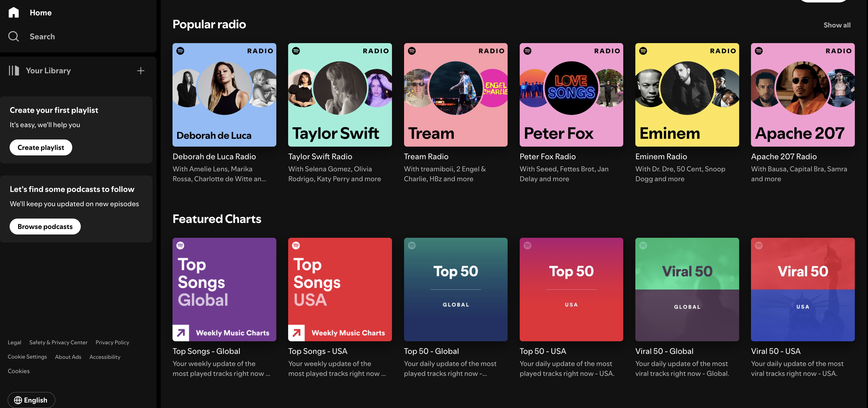868x408 pixels.
Task: Click the globe icon in the language button
Action: coord(18,400)
